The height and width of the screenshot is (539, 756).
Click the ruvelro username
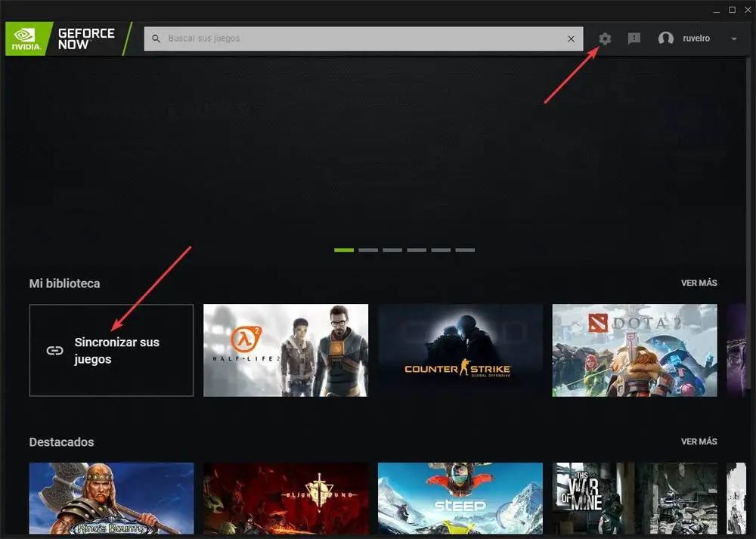(x=696, y=39)
